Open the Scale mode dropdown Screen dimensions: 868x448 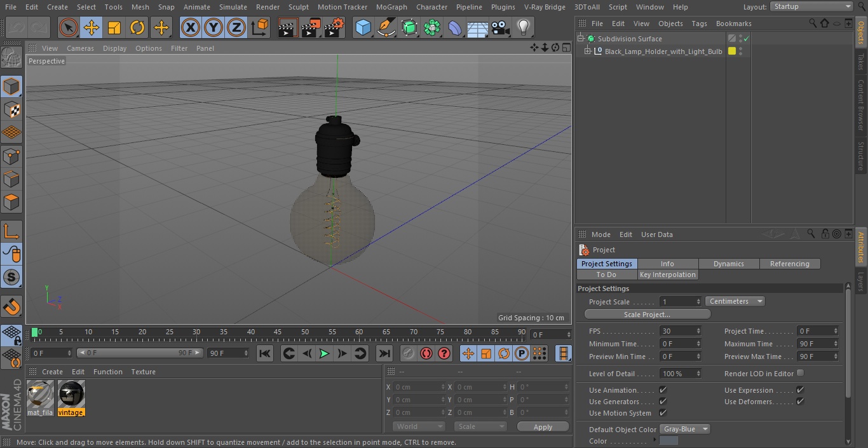tap(480, 426)
